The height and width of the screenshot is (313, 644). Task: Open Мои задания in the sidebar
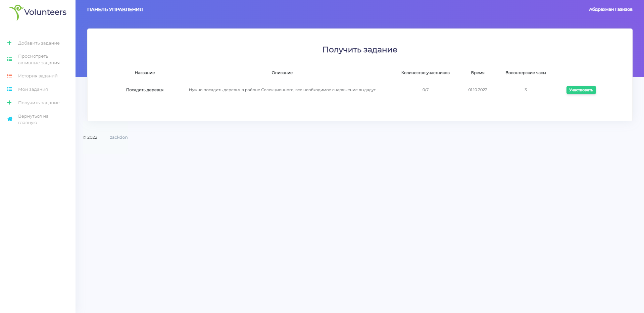[x=33, y=89]
